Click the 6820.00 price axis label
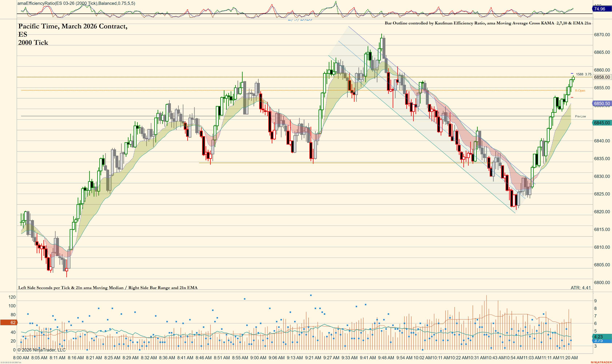Viewport: 612px width, 364px height. pyautogui.click(x=602, y=212)
